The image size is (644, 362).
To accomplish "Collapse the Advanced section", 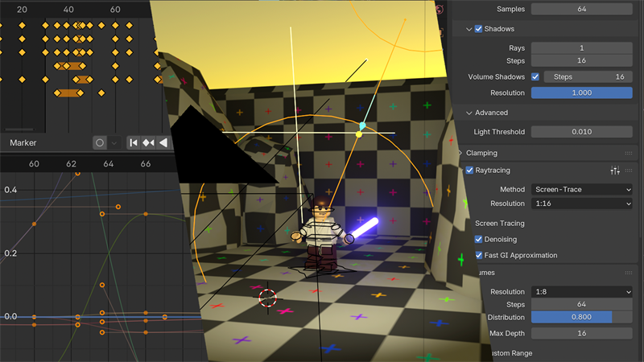I will (x=469, y=113).
